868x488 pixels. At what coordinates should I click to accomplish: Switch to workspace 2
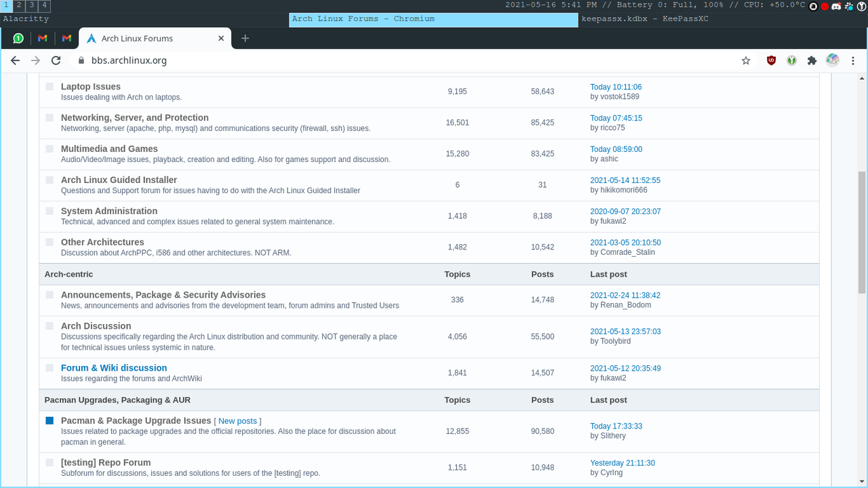[x=18, y=5]
